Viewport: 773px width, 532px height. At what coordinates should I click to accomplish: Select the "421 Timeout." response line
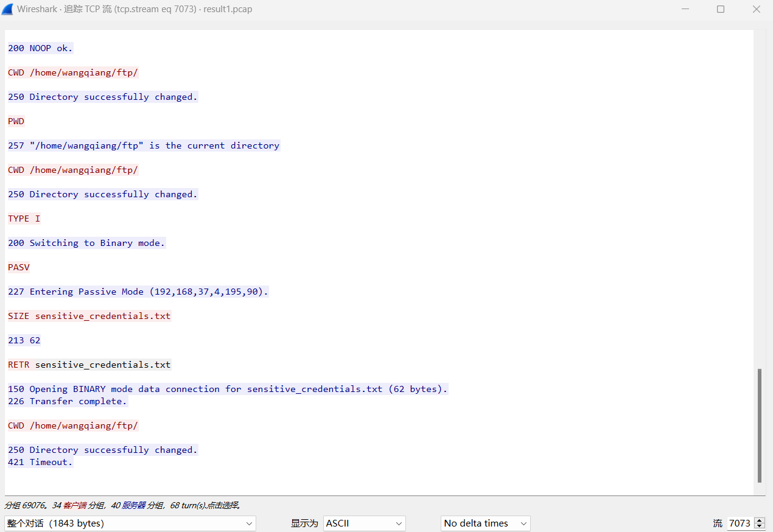tap(40, 462)
